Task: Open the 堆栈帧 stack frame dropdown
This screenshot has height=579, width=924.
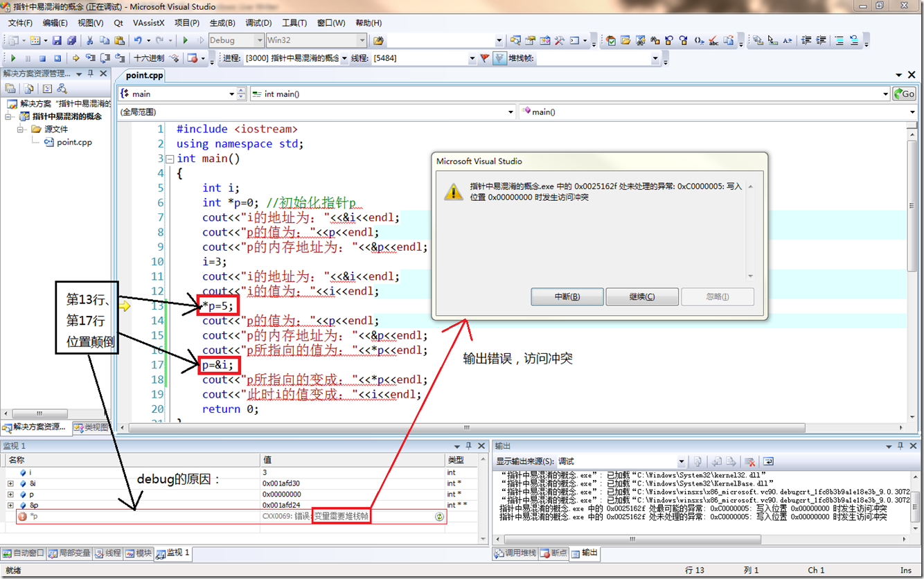Action: click(x=655, y=58)
